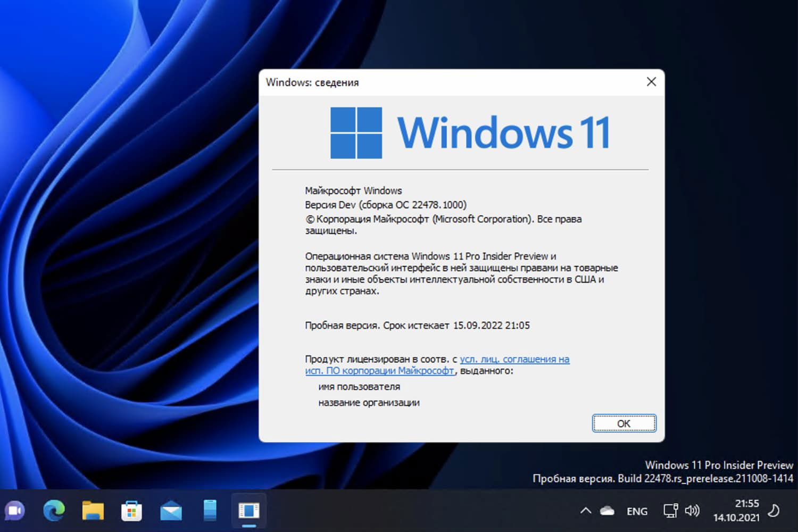Open File Explorer from the taskbar
This screenshot has height=532, width=798.
pyautogui.click(x=93, y=511)
